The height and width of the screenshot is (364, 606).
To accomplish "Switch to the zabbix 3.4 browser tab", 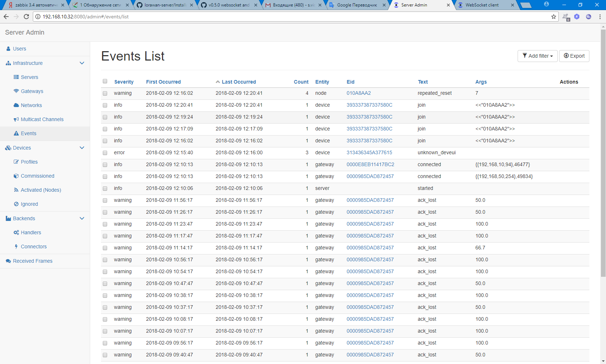I will click(36, 5).
